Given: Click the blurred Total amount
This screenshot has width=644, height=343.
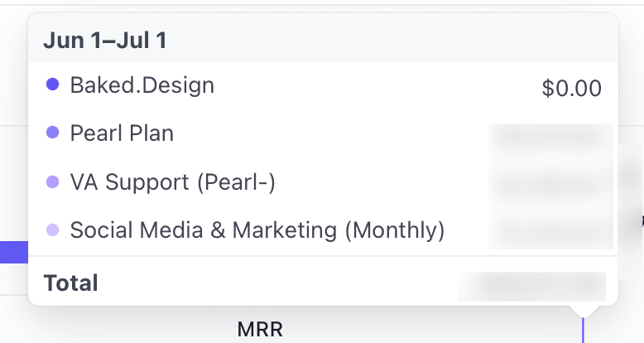Looking at the screenshot, I should coord(531,285).
